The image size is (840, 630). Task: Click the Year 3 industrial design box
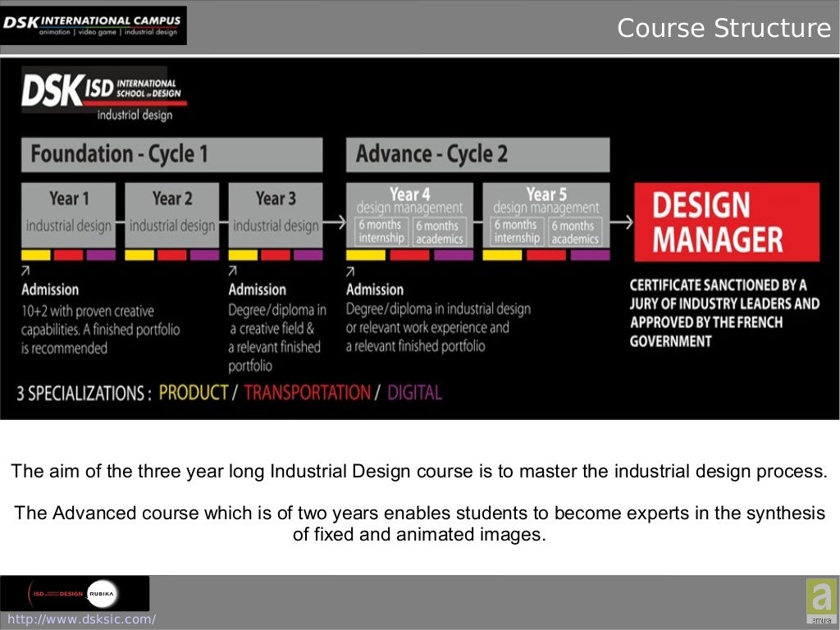click(276, 215)
